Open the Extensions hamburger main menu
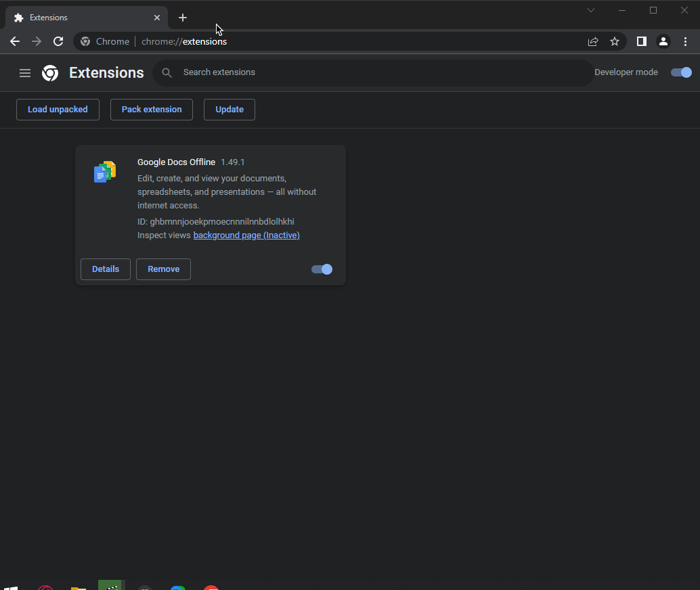The width and height of the screenshot is (700, 590). point(25,73)
